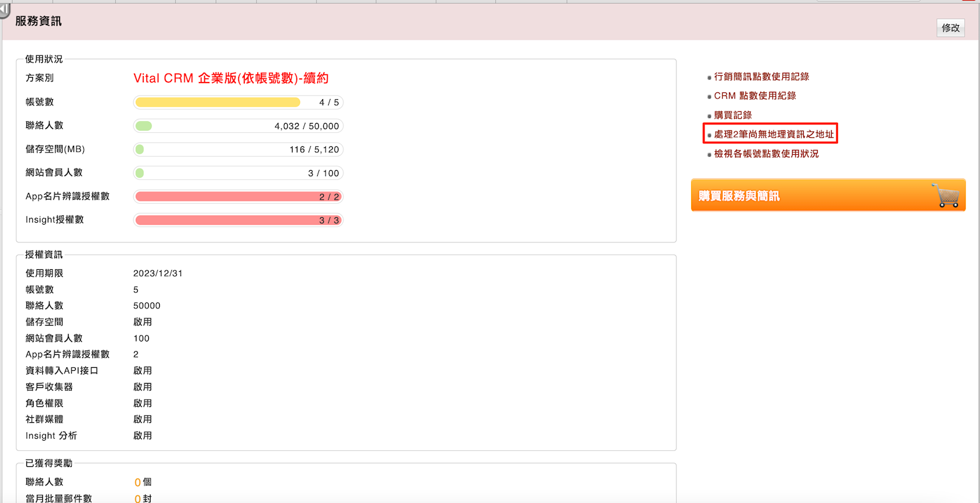Click the 使用期限 date 2023/12/31
980x503 pixels.
pos(158,274)
